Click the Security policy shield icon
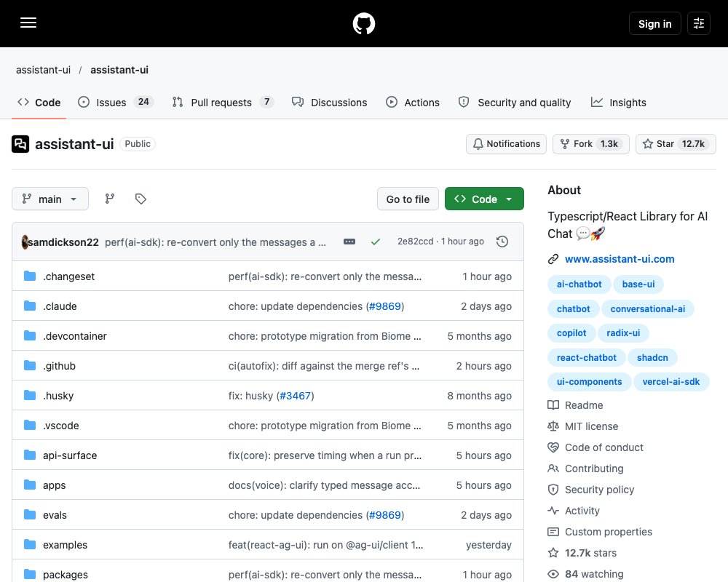This screenshot has height=582, width=728. [553, 490]
